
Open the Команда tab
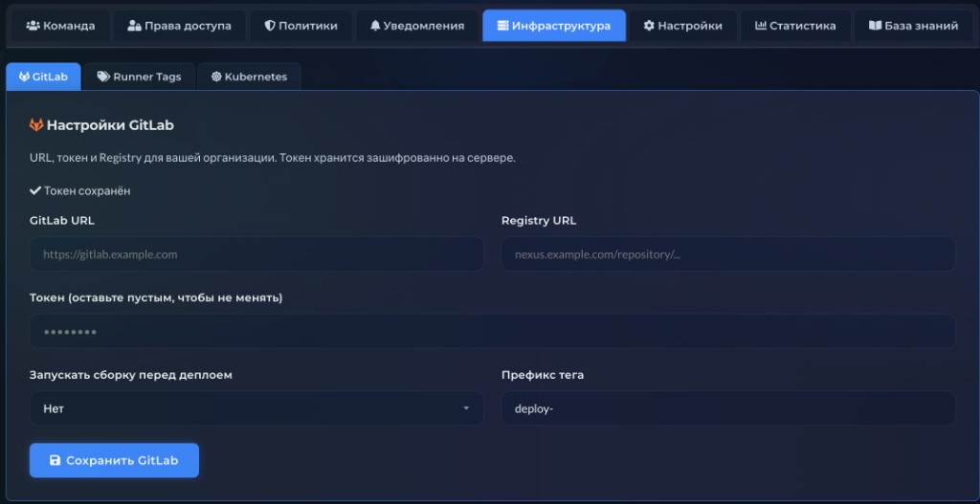click(60, 26)
